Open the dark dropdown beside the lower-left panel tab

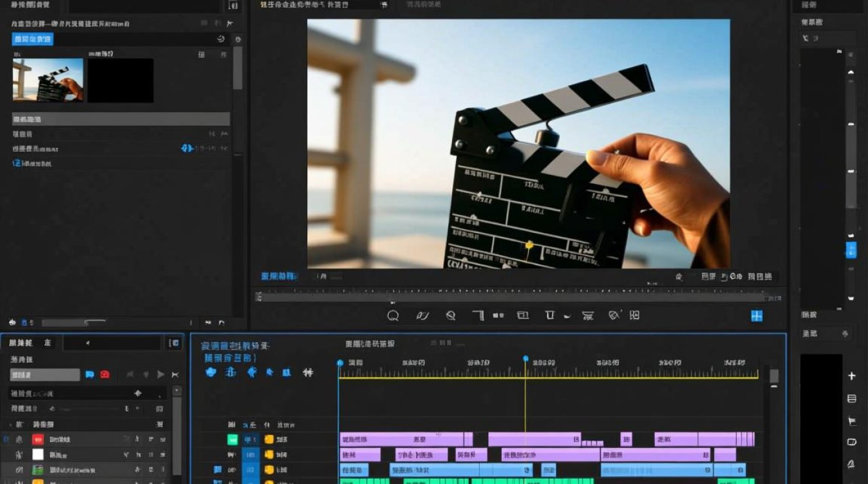[112, 343]
